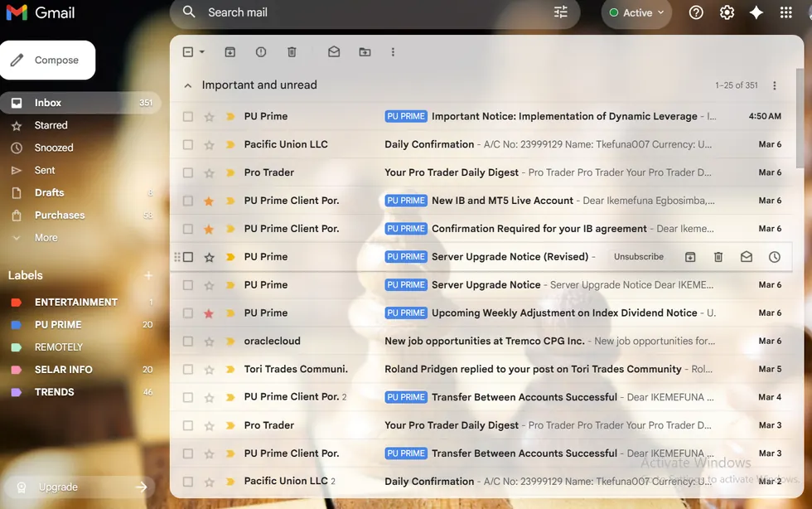Star the Pro Trader Mar 3 email

click(x=209, y=425)
